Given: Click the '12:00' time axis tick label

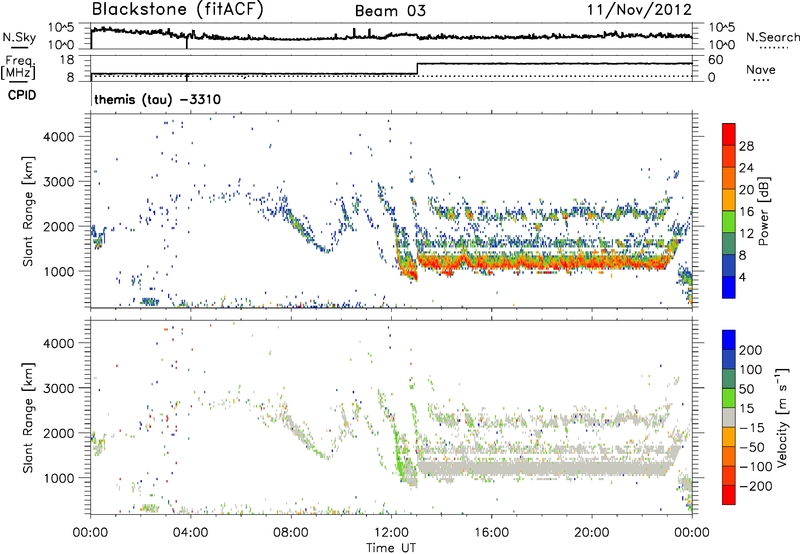Looking at the screenshot, I should tap(391, 533).
